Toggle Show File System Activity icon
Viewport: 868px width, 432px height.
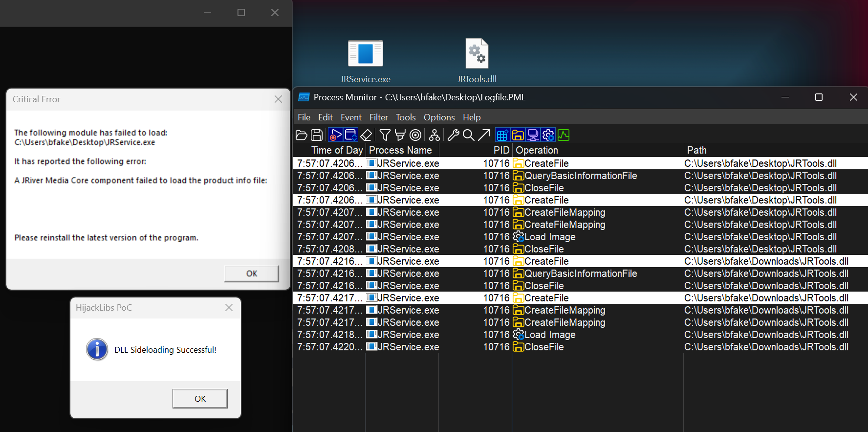(518, 135)
